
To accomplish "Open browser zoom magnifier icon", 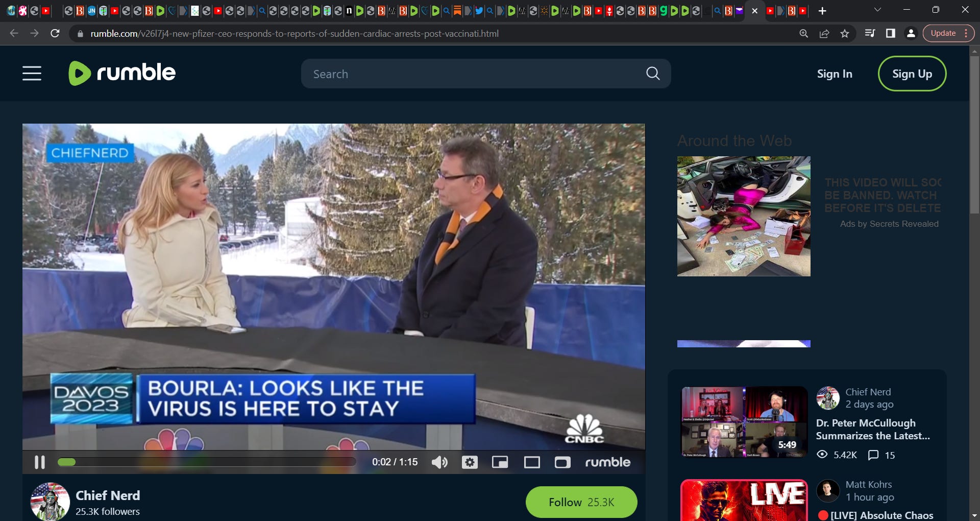I will point(803,33).
